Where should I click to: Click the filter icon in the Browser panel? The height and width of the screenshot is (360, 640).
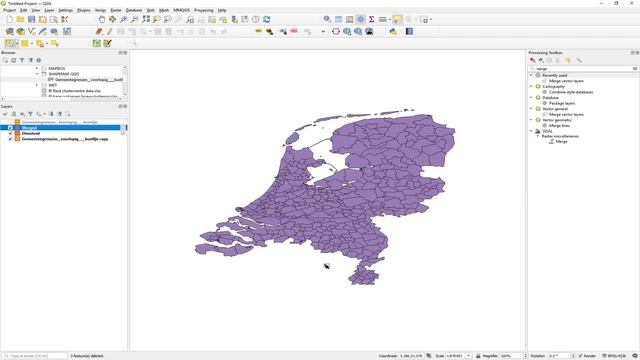[x=22, y=60]
